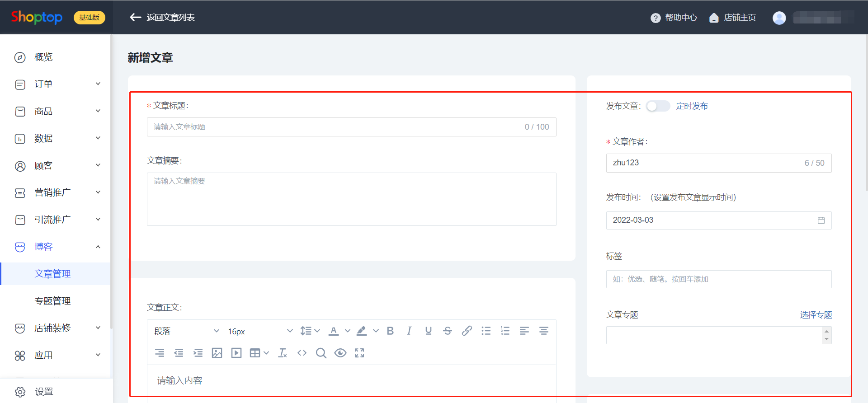Toggle bold formatting in editor toolbar
The height and width of the screenshot is (403, 868).
pyautogui.click(x=390, y=331)
